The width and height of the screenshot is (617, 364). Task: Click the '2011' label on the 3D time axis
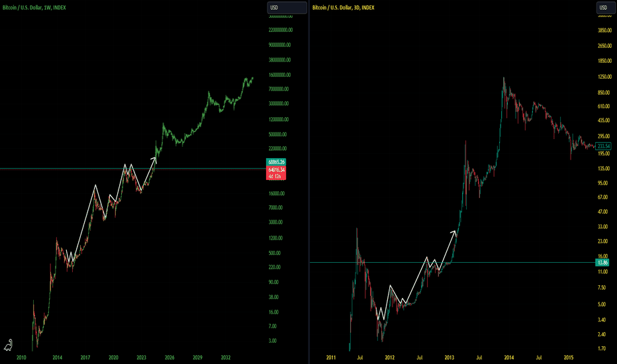331,357
